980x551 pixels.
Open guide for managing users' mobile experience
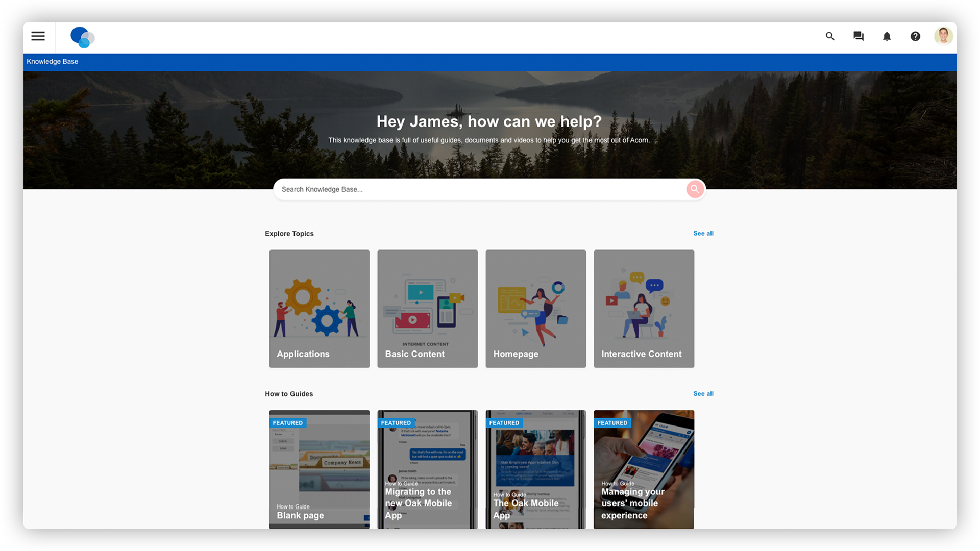[x=644, y=469]
